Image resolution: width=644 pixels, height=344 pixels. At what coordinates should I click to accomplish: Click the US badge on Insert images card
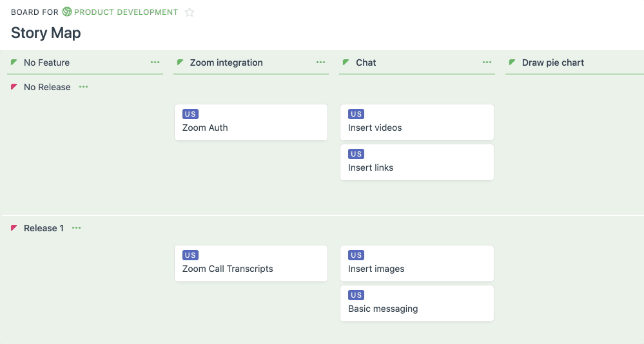tap(356, 255)
